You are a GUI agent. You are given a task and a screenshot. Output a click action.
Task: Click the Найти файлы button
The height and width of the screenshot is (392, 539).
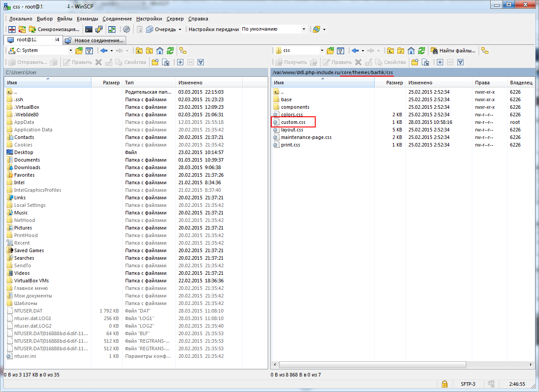tap(453, 51)
